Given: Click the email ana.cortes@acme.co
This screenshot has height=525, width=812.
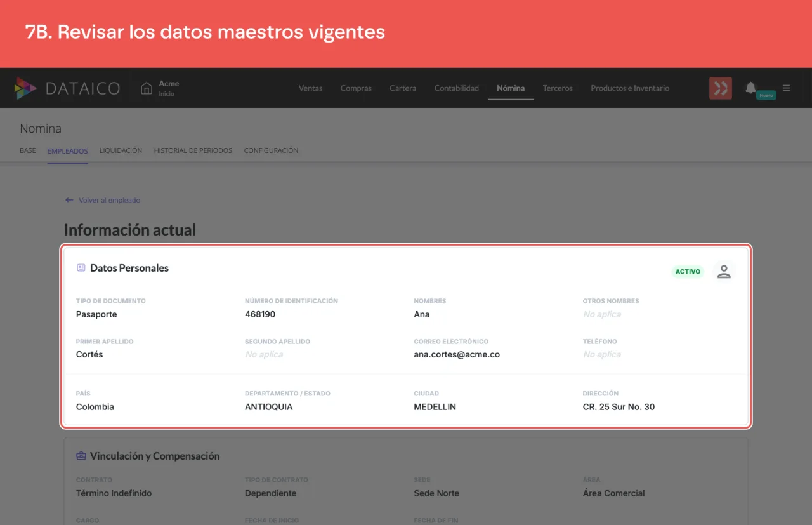Looking at the screenshot, I should [457, 355].
